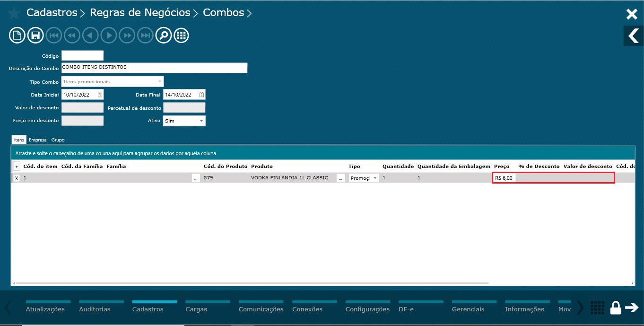Select product code 579 cell
The height and width of the screenshot is (326, 644).
pos(209,178)
